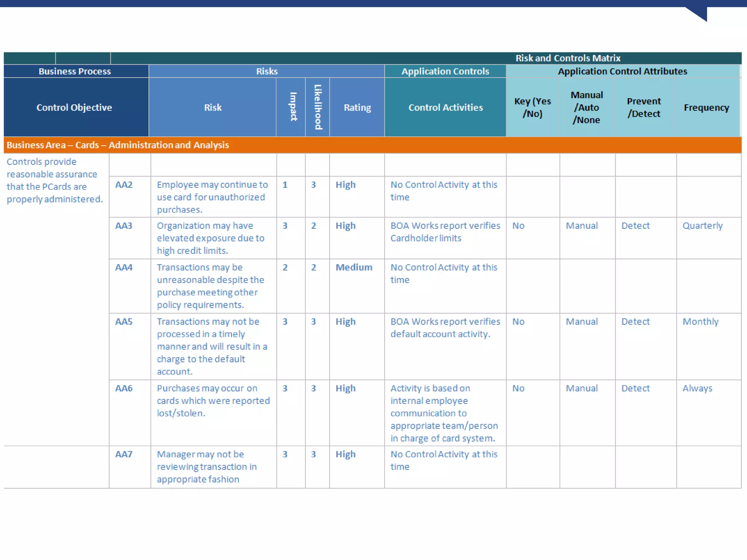Screen dimensions: 747x560
Task: Click the AA7 manager review risk text
Action: (x=206, y=467)
